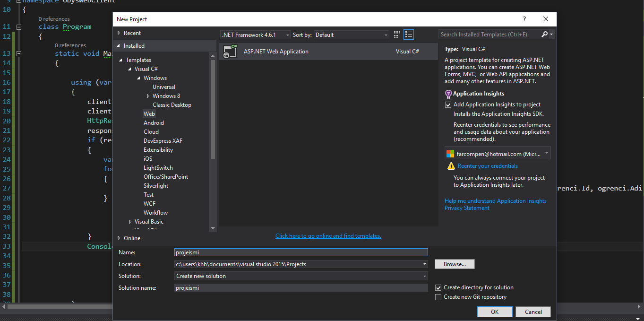Click the template tree scroll down arrow
The height and width of the screenshot is (321, 644).
click(x=213, y=228)
